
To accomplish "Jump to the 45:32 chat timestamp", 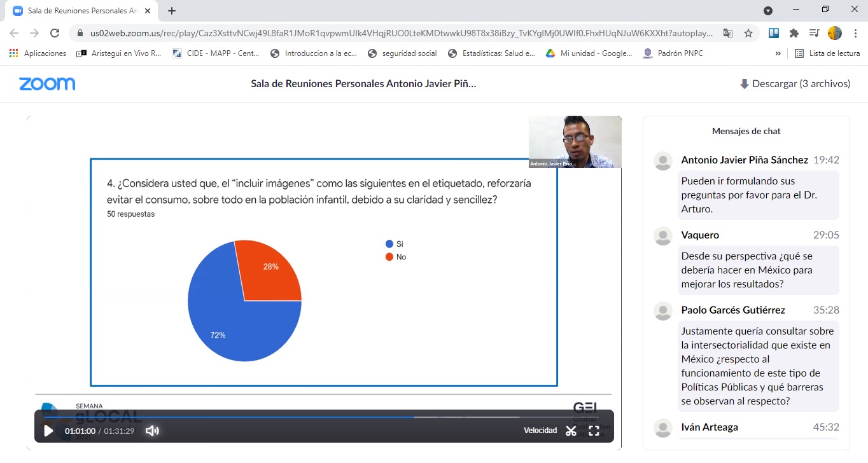I will (826, 427).
